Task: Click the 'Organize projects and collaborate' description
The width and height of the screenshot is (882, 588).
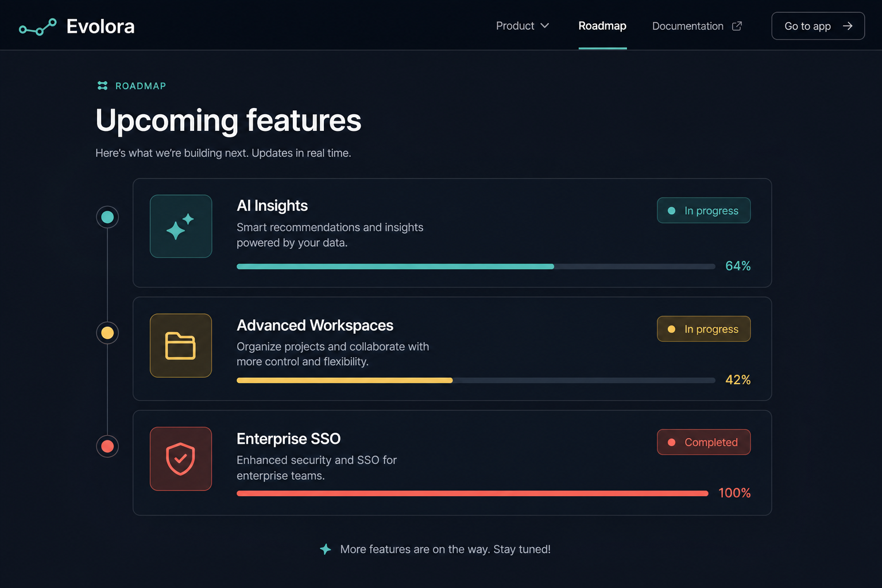Action: (x=333, y=354)
